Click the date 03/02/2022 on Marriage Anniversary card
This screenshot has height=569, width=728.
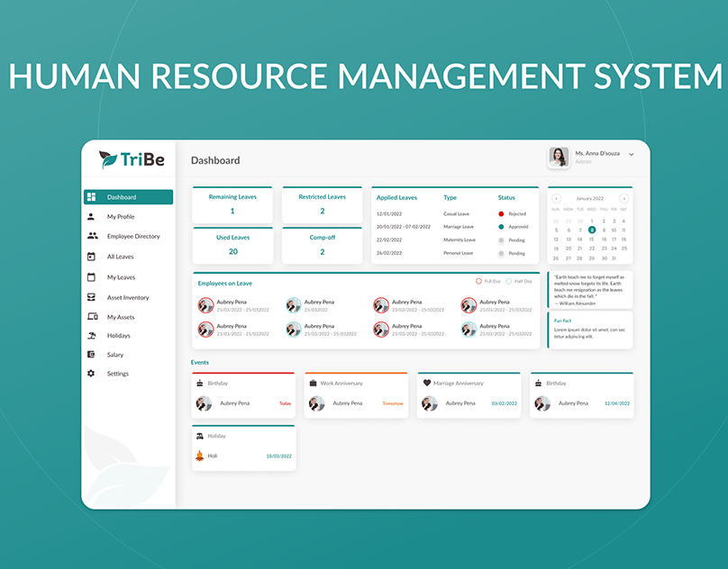[505, 402]
